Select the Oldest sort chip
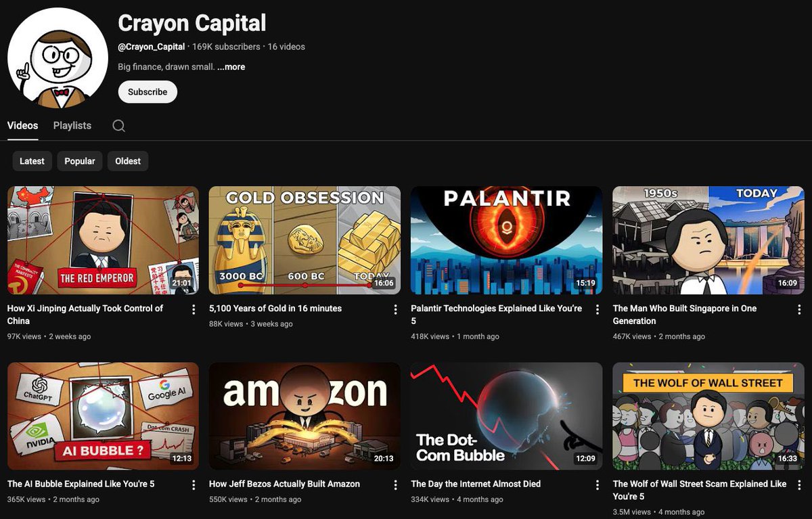The height and width of the screenshot is (519, 812). tap(128, 161)
